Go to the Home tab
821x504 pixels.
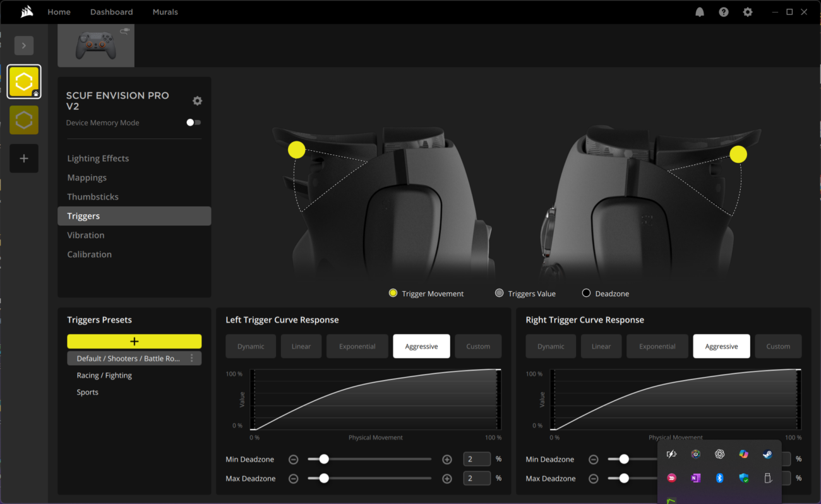(59, 12)
